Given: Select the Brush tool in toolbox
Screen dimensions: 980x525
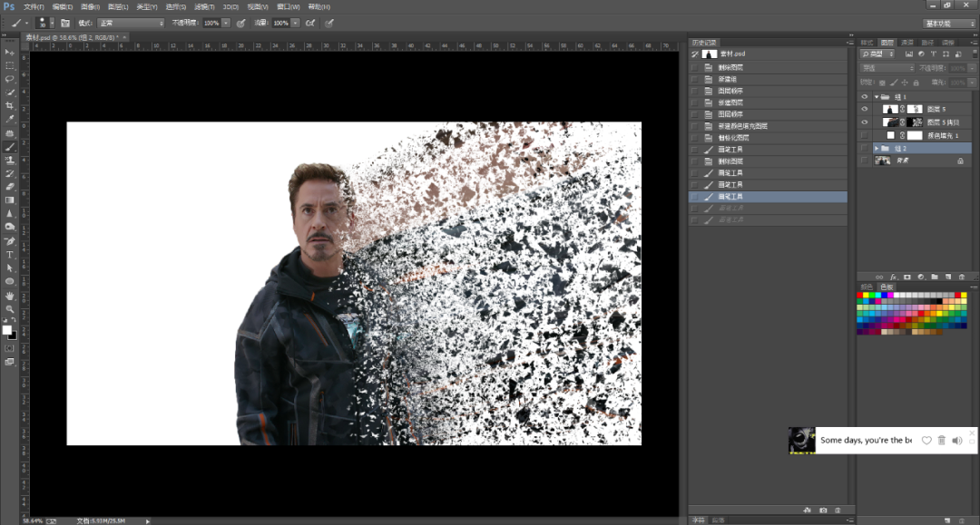Looking at the screenshot, I should click(9, 147).
